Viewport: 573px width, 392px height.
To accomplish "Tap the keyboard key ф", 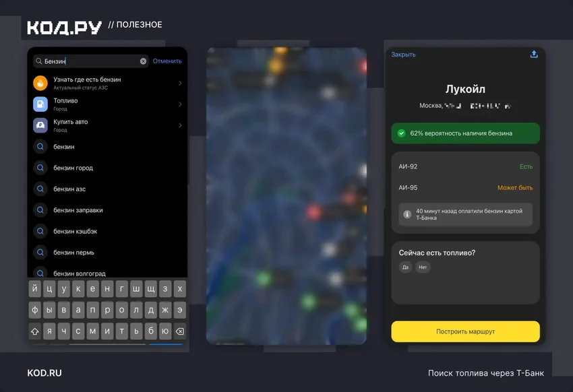I will point(34,311).
